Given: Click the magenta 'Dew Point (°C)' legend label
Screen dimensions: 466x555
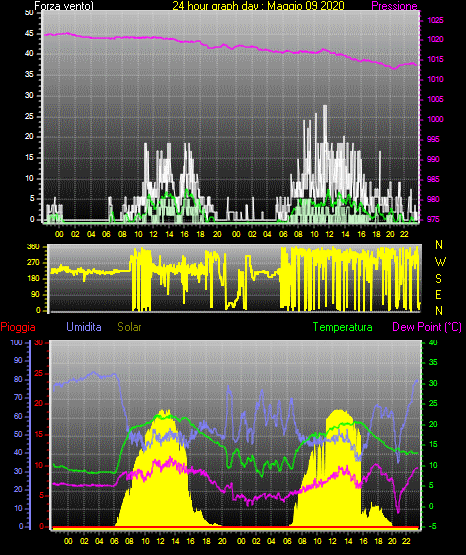Looking at the screenshot, I should pyautogui.click(x=427, y=327).
